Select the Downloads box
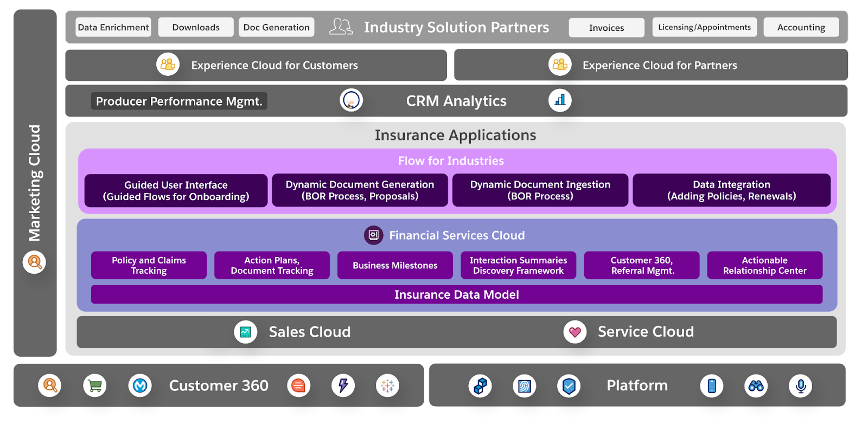 tap(196, 27)
